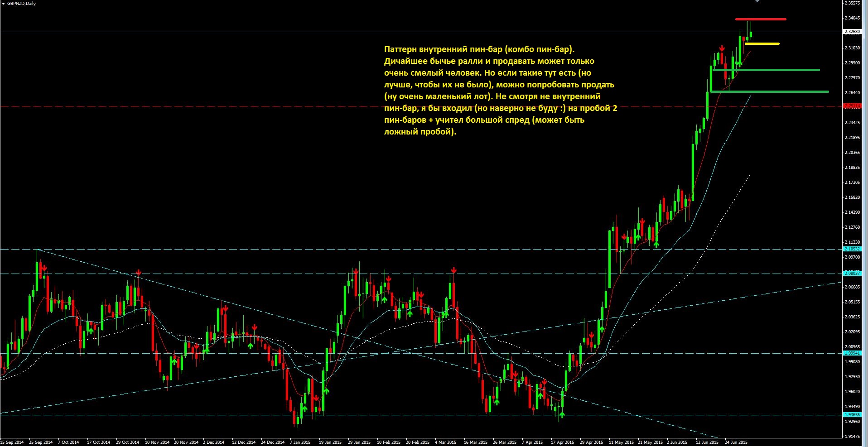Click the 2.31030 price axis value

853,48
